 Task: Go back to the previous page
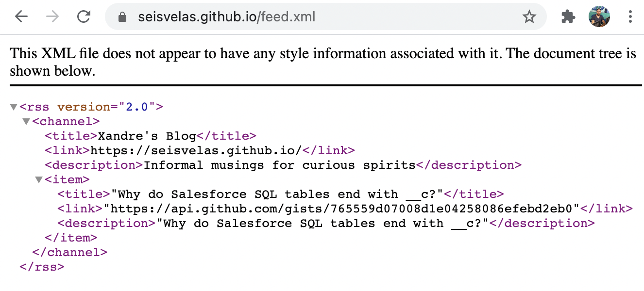[21, 17]
